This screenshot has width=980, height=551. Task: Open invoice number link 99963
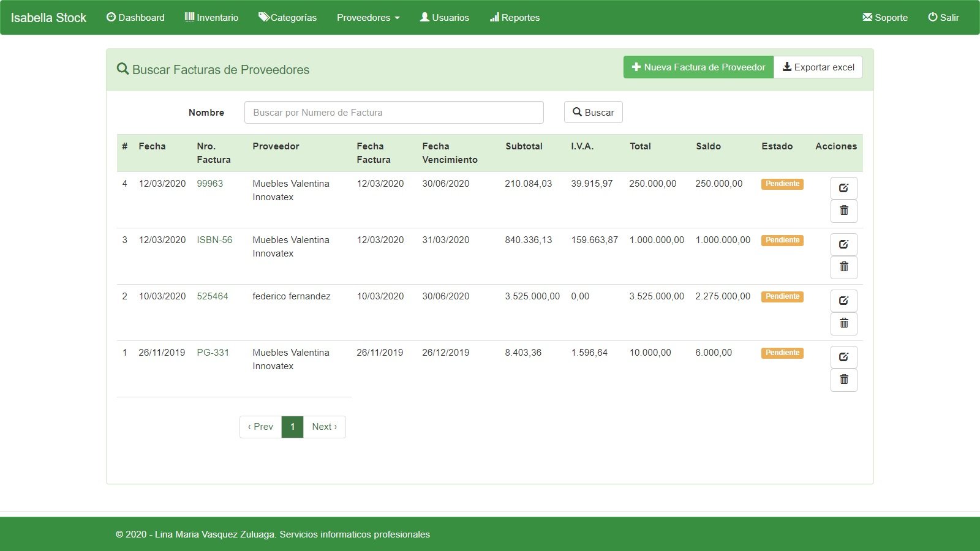click(209, 184)
